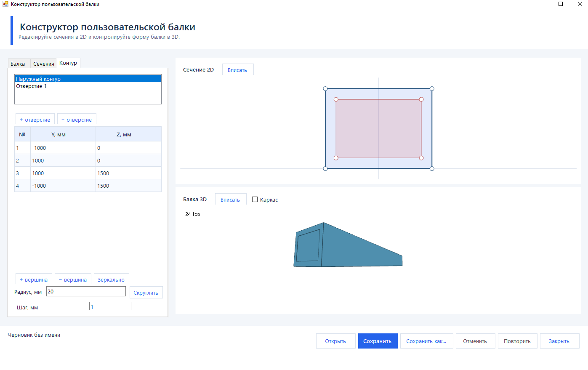588x370 pixels.
Task: Select Y cell of vertex row 3
Action: 63,173
